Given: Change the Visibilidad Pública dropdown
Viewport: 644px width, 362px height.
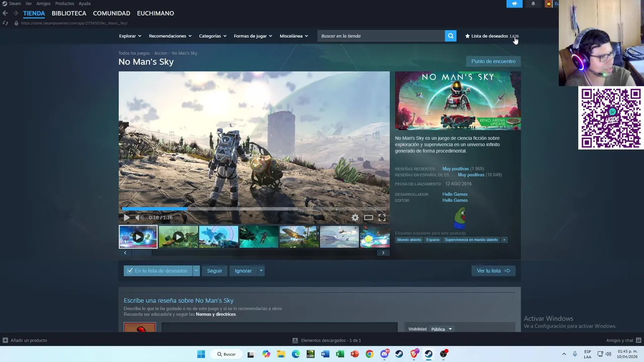Looking at the screenshot, I should 441,329.
